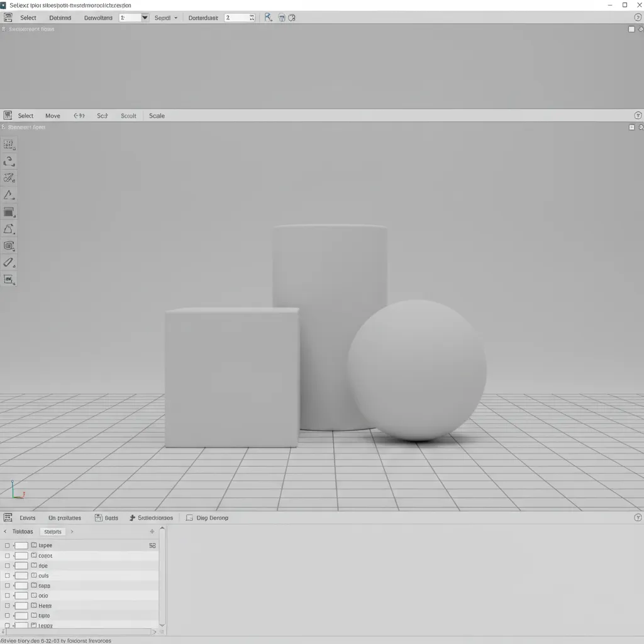
Task: Click the color swatch in the tapee row
Action: 21,545
